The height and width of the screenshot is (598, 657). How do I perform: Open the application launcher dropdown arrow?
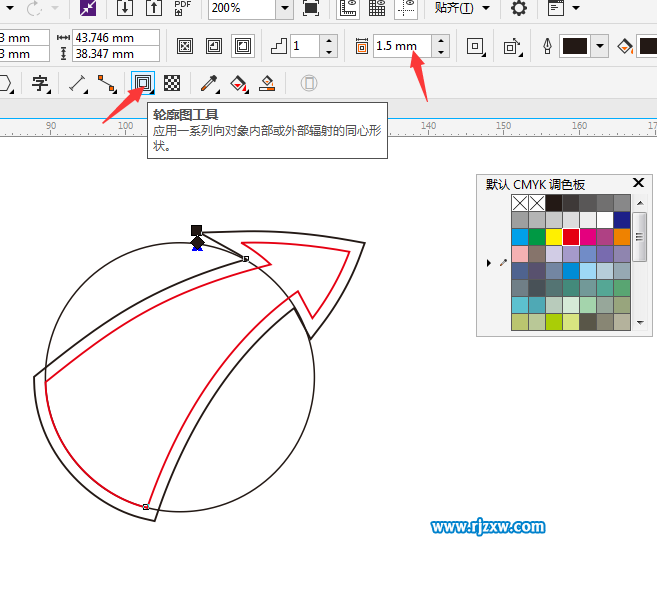pyautogui.click(x=576, y=8)
